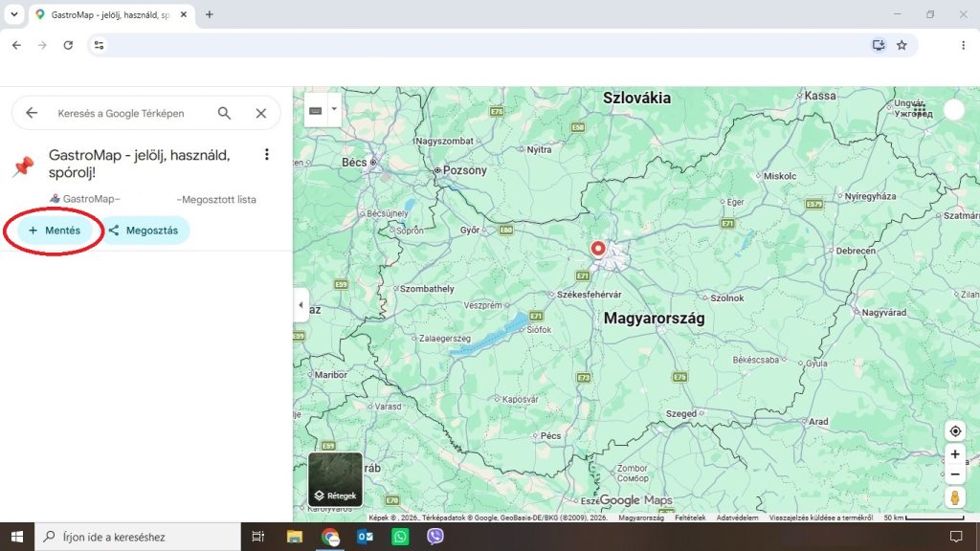Click the Nyíregyháza city label
This screenshot has height=551, width=980.
[x=870, y=196]
